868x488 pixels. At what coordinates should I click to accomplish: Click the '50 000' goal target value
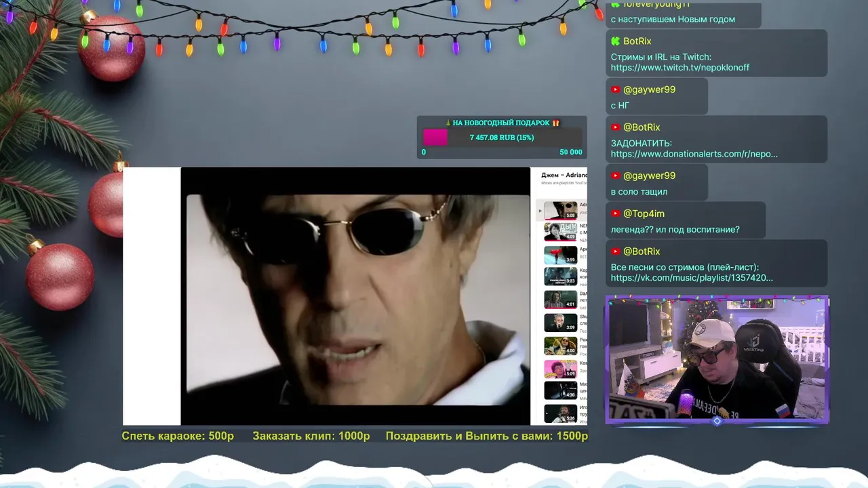(571, 152)
